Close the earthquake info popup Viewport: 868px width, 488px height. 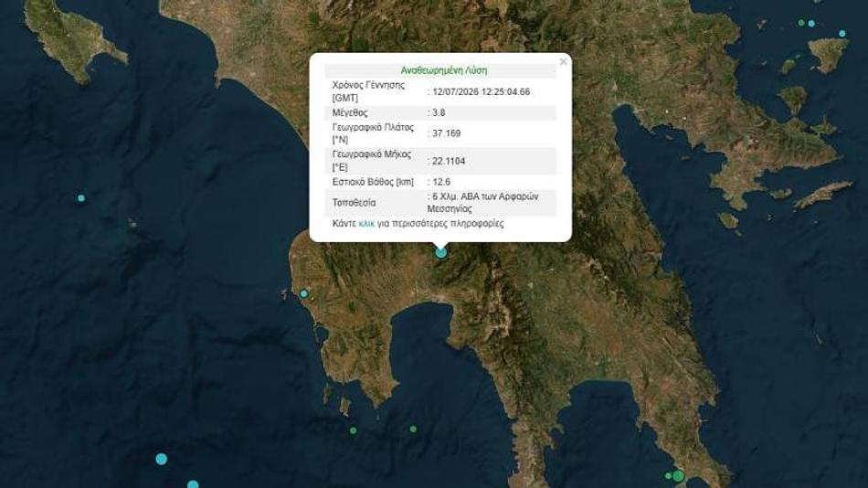click(x=563, y=61)
